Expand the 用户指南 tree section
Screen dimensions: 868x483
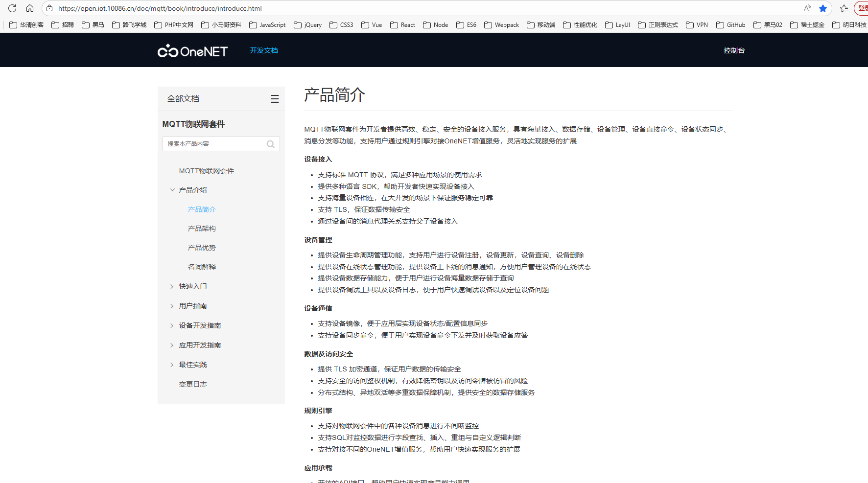tap(172, 306)
